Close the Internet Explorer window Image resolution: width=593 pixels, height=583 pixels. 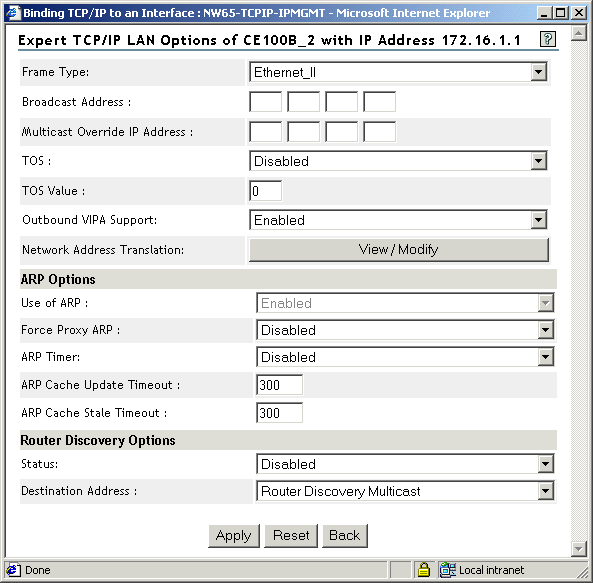pyautogui.click(x=579, y=13)
